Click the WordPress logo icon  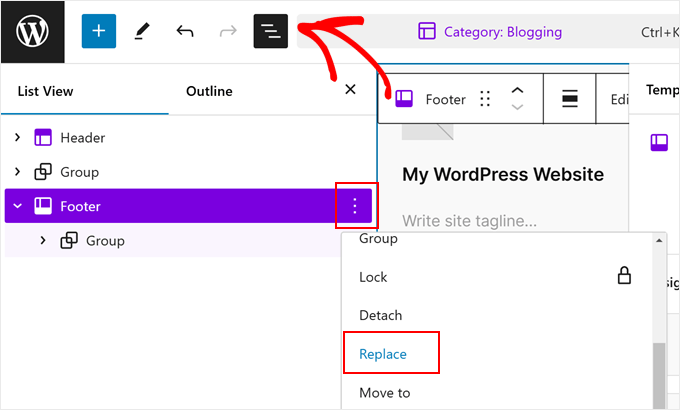32,31
